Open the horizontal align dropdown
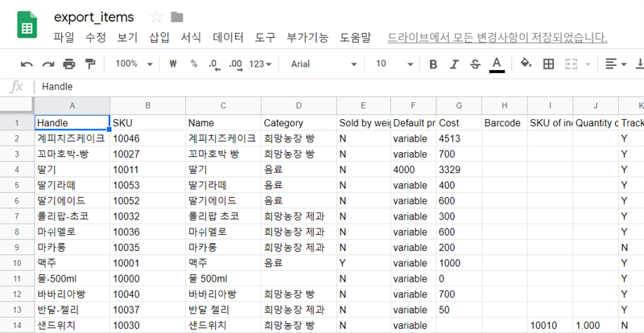Image resolution: width=644 pixels, height=333 pixels. [x=617, y=64]
